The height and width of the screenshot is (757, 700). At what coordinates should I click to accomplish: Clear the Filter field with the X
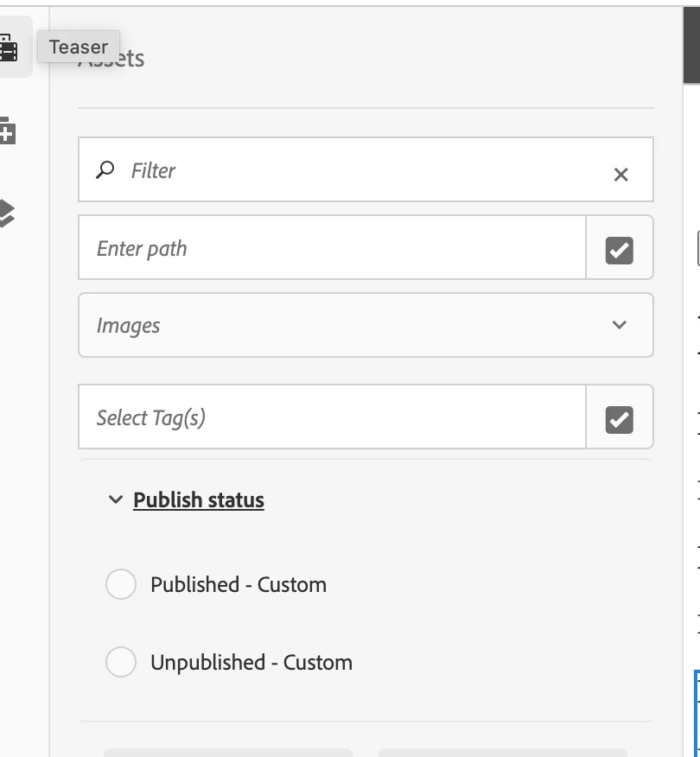click(620, 175)
